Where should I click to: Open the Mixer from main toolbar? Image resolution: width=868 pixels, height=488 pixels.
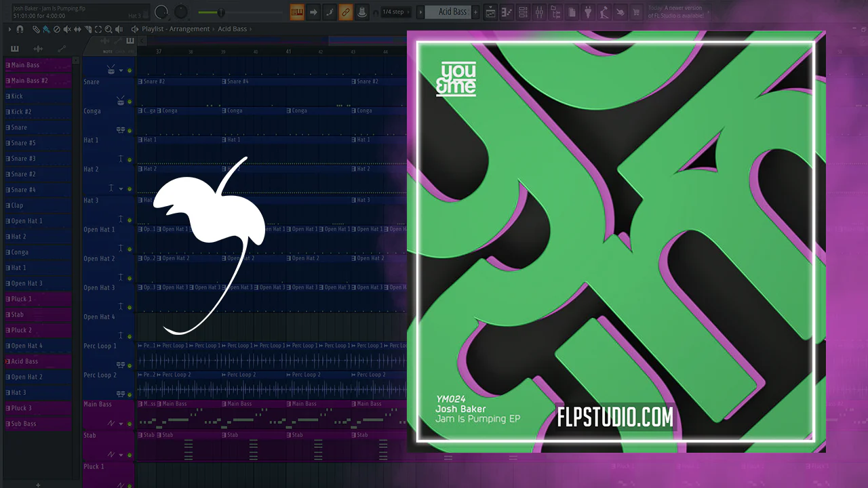click(540, 12)
